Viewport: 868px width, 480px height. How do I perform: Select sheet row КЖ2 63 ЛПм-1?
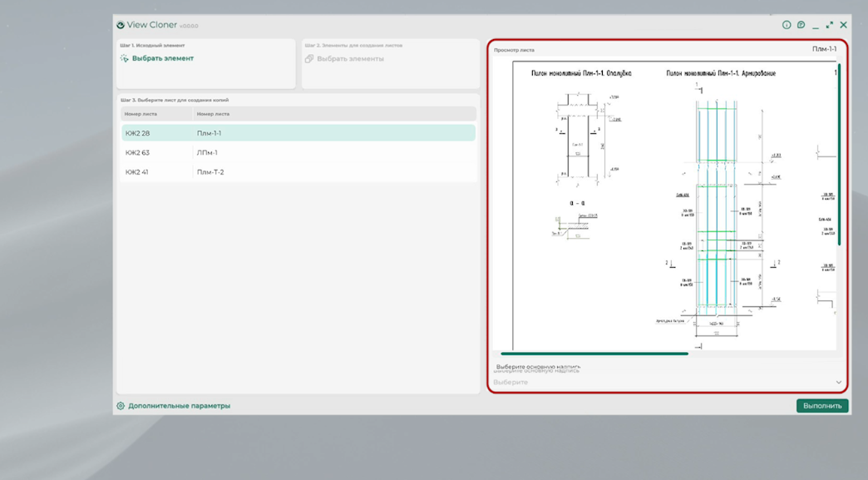point(298,153)
